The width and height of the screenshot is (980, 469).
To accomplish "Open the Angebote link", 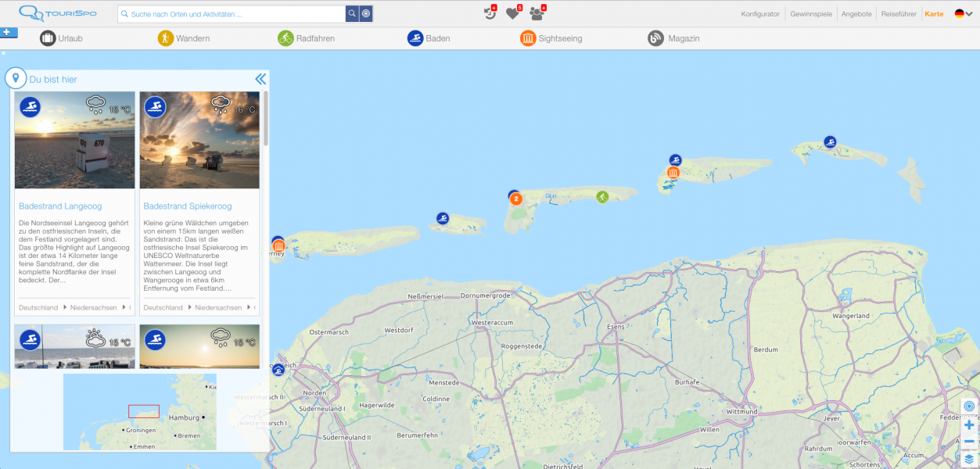I will click(x=856, y=14).
